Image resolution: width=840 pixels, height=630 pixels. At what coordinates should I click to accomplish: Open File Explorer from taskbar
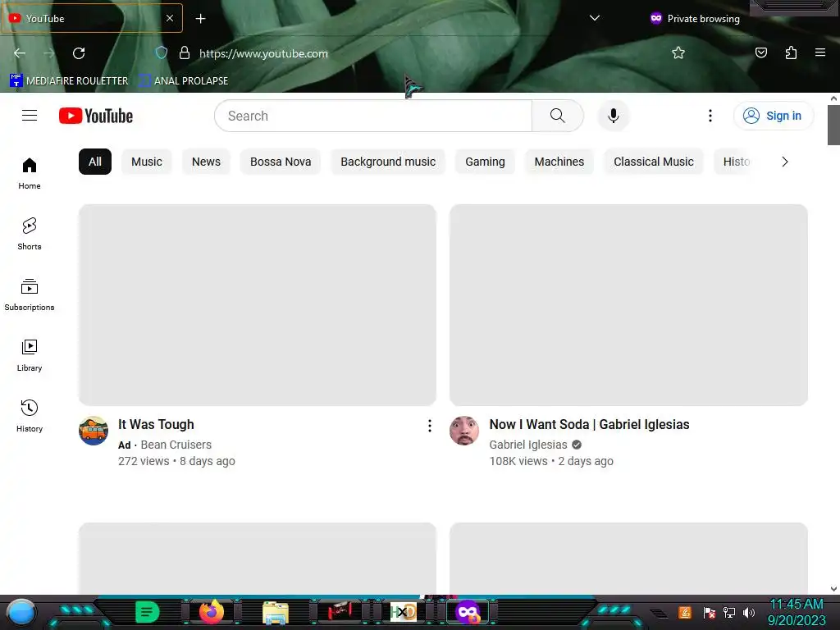click(276, 612)
